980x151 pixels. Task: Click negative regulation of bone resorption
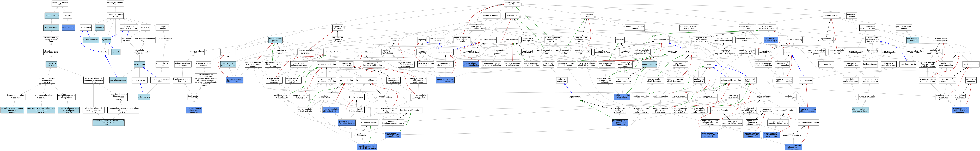pos(808,110)
